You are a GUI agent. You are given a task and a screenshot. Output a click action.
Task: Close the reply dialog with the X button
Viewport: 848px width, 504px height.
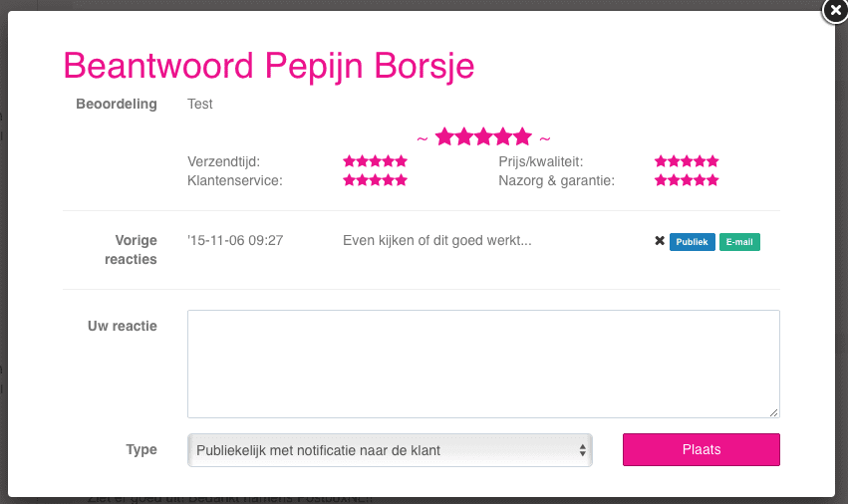[834, 10]
